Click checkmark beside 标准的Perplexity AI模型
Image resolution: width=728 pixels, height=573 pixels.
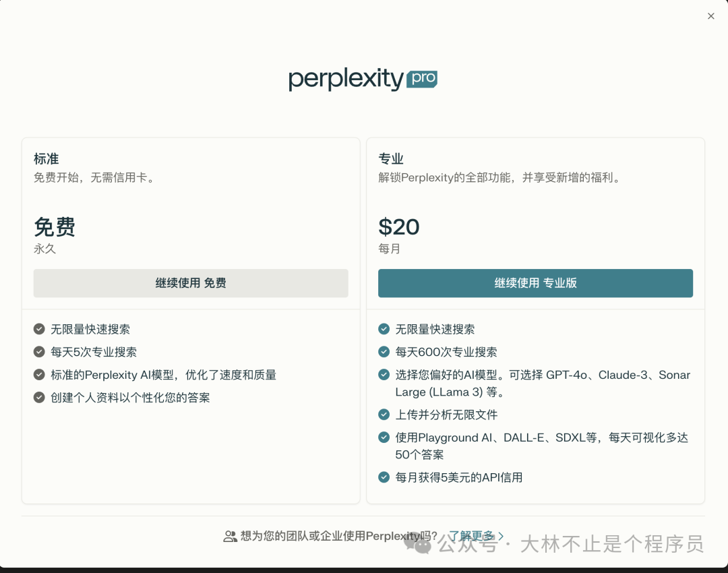[x=39, y=375]
